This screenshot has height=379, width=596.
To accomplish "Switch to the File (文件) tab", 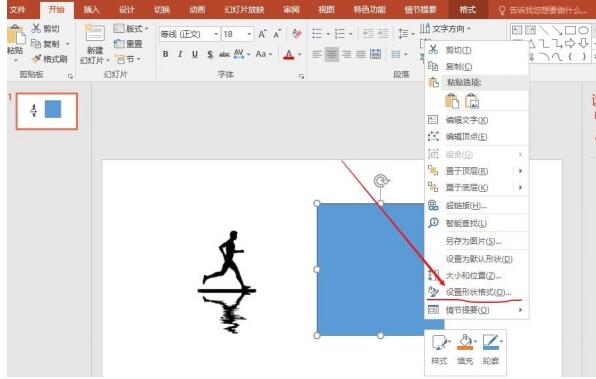I will tap(17, 10).
